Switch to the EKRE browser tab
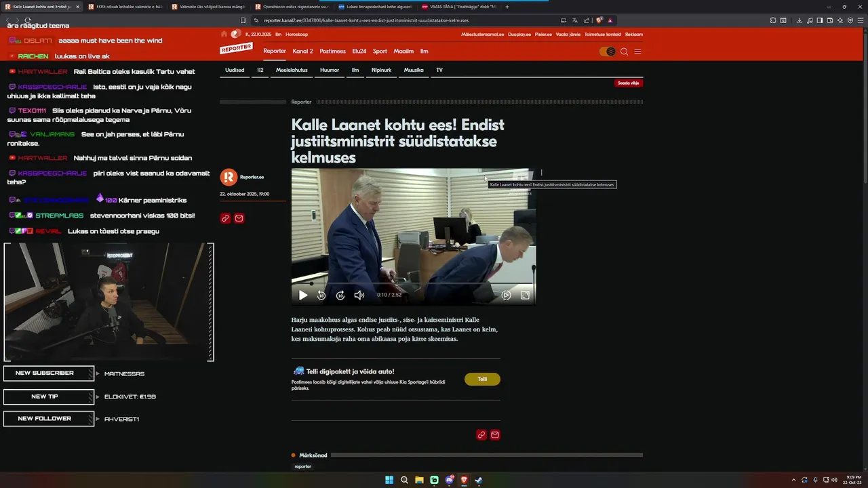868x488 pixels. pos(125,7)
